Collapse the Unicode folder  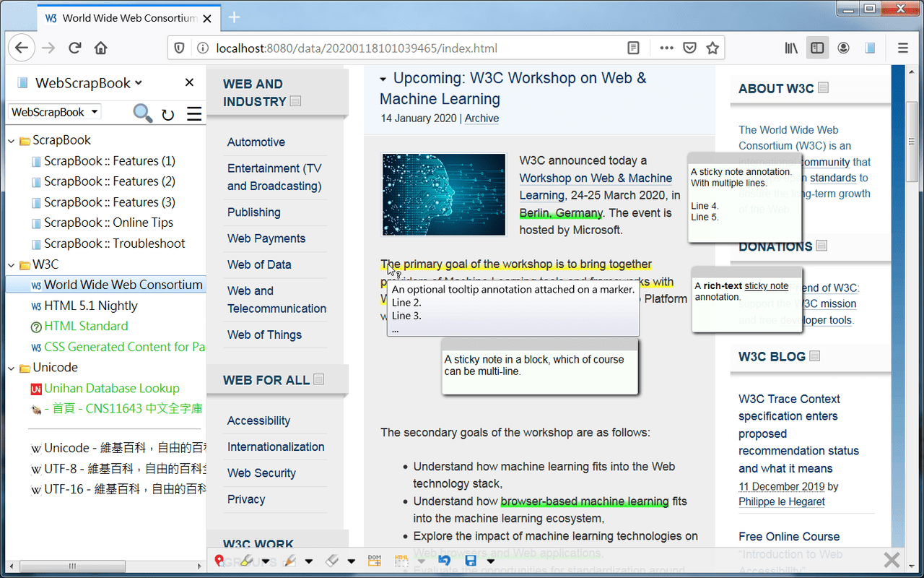(11, 368)
